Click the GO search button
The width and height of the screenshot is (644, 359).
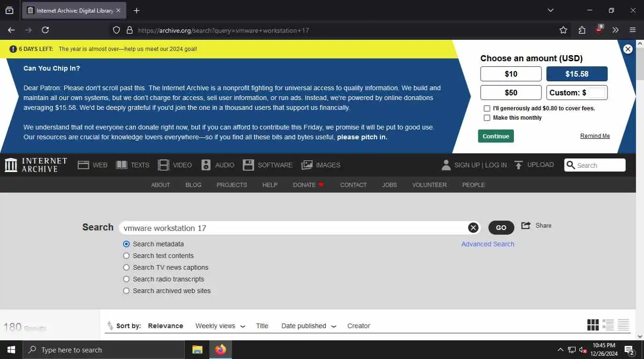pyautogui.click(x=501, y=228)
